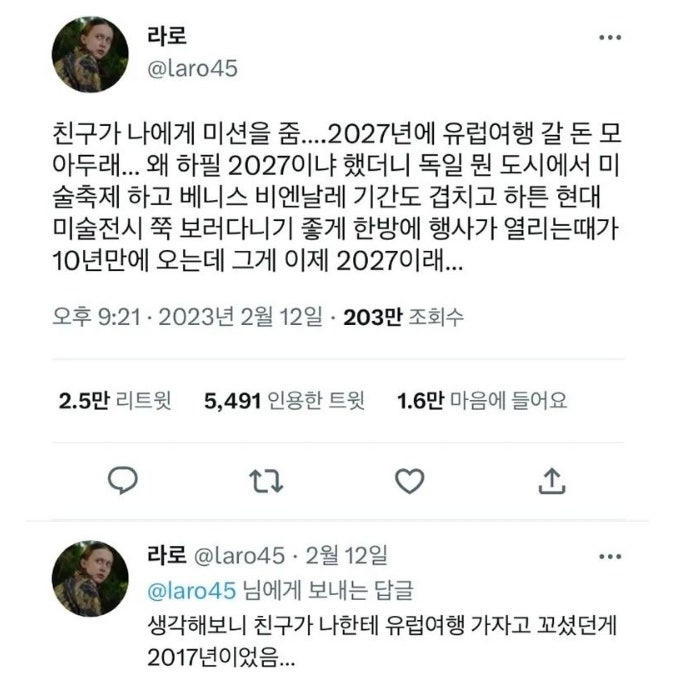Viewport: 687px width, 686px height.
Task: Retweet this post using the arrows icon
Action: [x=266, y=481]
